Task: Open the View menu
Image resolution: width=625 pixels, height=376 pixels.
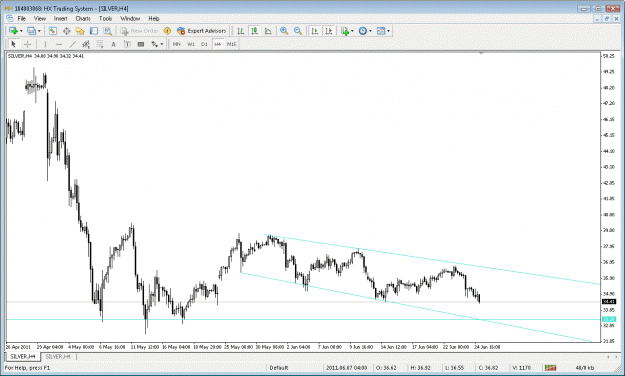Action: (x=39, y=18)
